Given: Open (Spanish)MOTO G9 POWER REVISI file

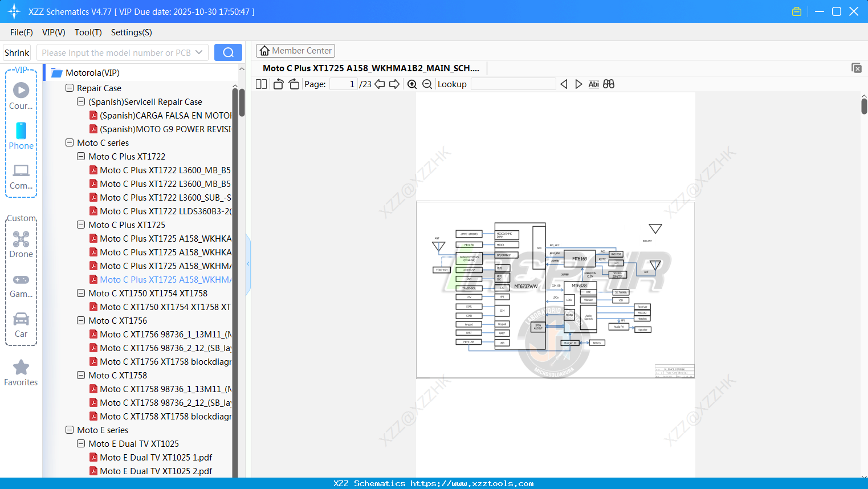Looking at the screenshot, I should pos(160,129).
